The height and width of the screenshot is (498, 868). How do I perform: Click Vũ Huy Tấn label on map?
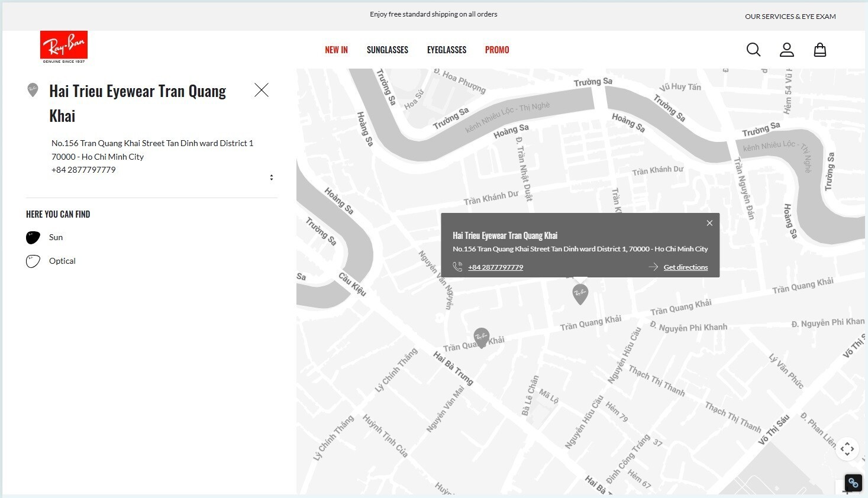[680, 87]
